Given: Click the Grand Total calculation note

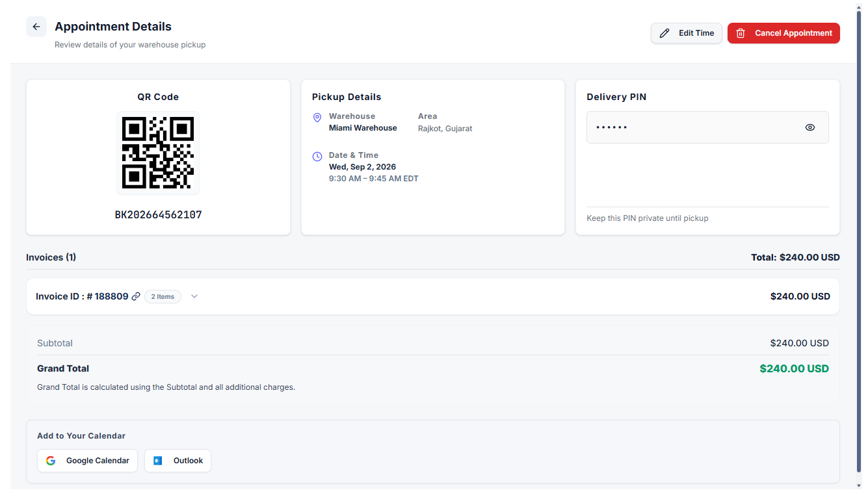Looking at the screenshot, I should pos(166,387).
